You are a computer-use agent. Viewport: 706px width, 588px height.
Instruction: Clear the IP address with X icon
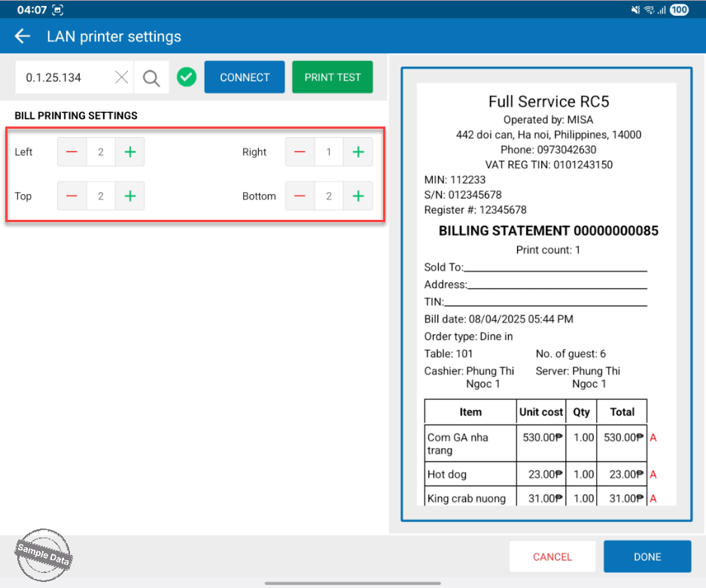122,78
